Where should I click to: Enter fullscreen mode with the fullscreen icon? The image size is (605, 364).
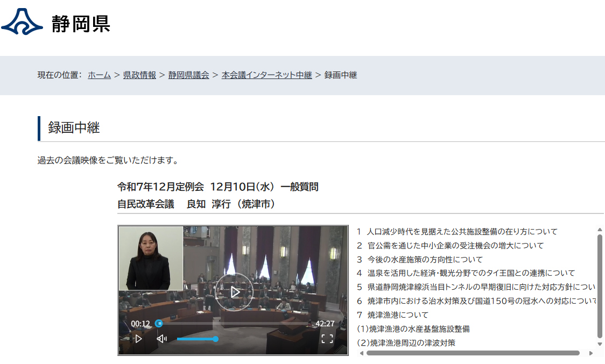tap(327, 339)
